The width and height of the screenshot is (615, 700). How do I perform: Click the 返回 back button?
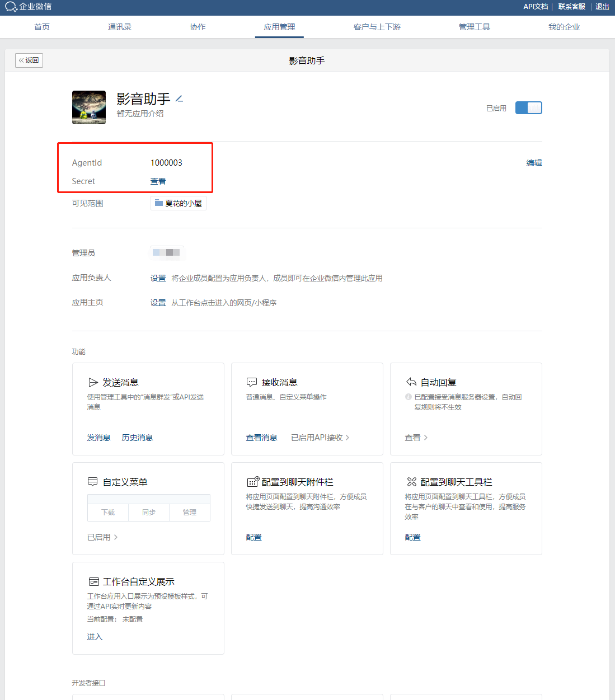[29, 60]
